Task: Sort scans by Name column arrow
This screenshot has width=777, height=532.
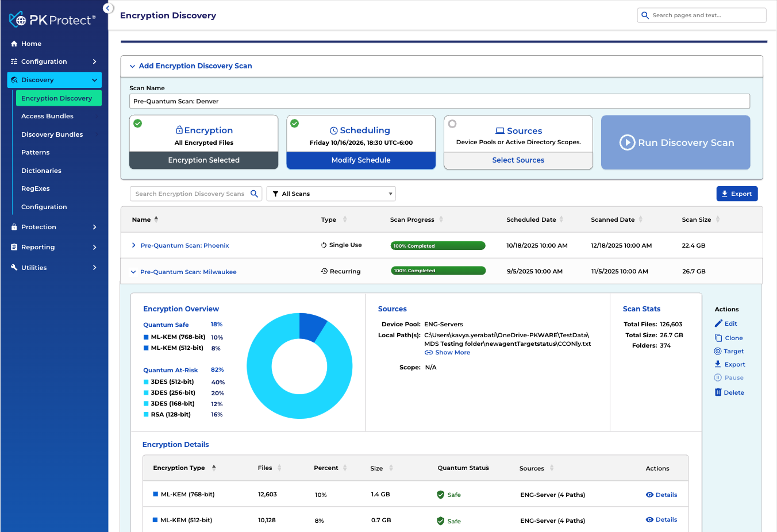Action: [x=156, y=219]
